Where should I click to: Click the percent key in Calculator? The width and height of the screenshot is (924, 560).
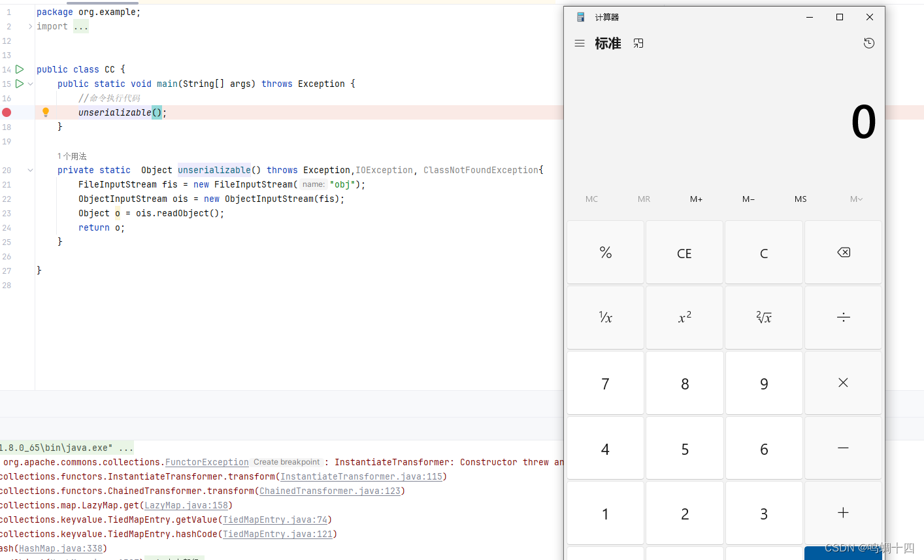tap(606, 252)
